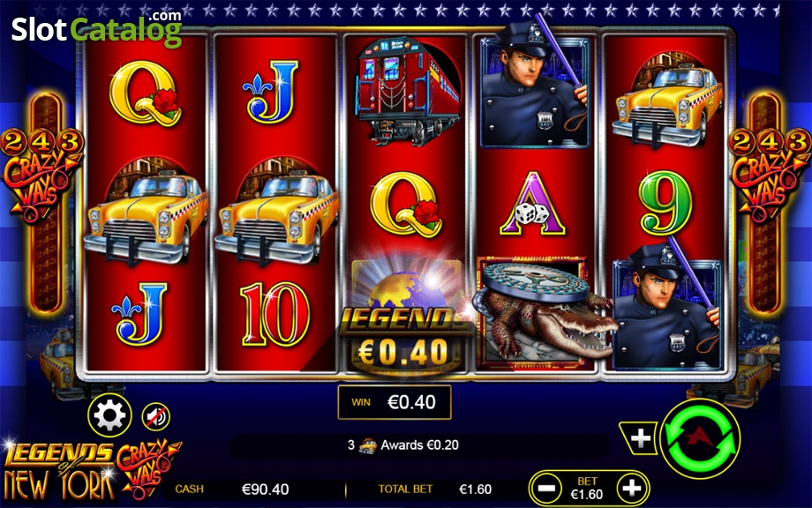Decrease the bet with minus button
This screenshot has width=812, height=508.
pyautogui.click(x=545, y=488)
